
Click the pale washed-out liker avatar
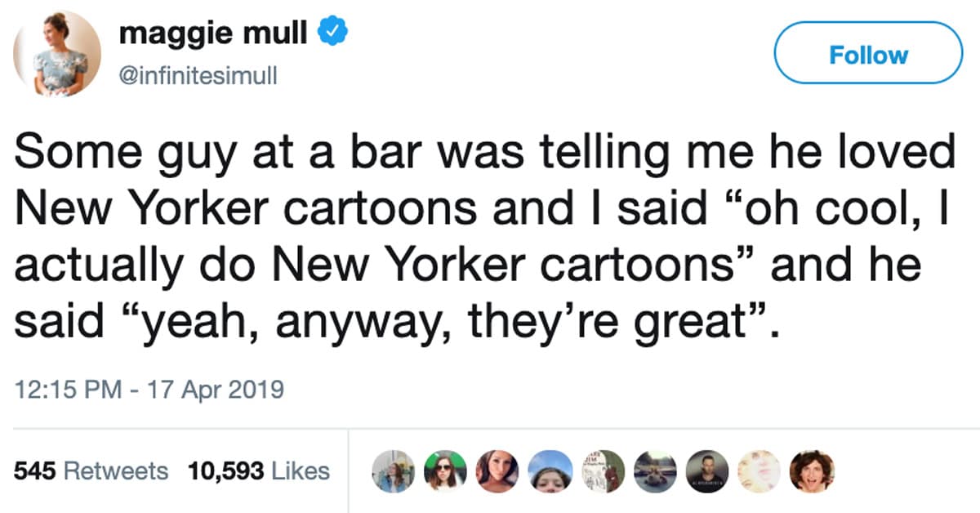759,471
